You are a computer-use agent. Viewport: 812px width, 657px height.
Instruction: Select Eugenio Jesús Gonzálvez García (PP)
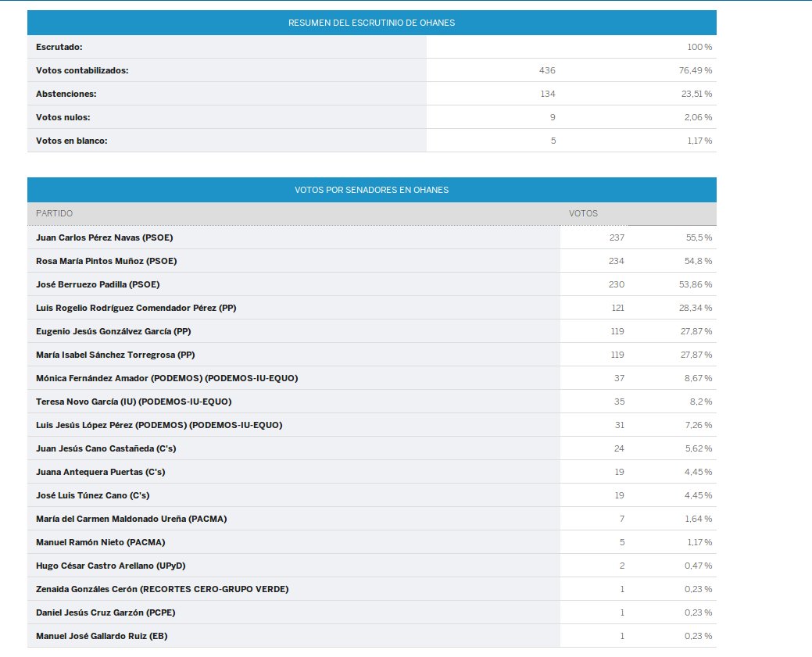(x=113, y=331)
